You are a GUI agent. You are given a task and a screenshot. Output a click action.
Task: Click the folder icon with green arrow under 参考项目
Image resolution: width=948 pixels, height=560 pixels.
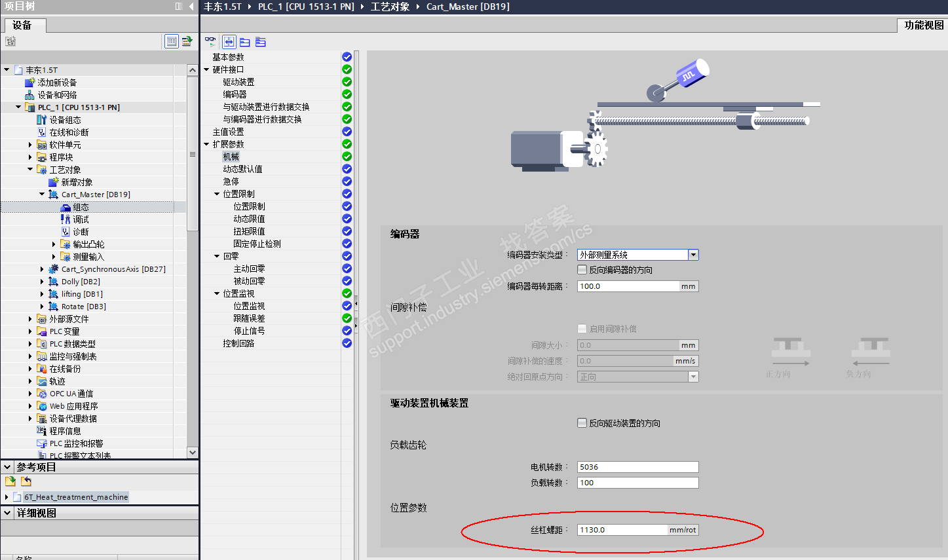tap(10, 481)
